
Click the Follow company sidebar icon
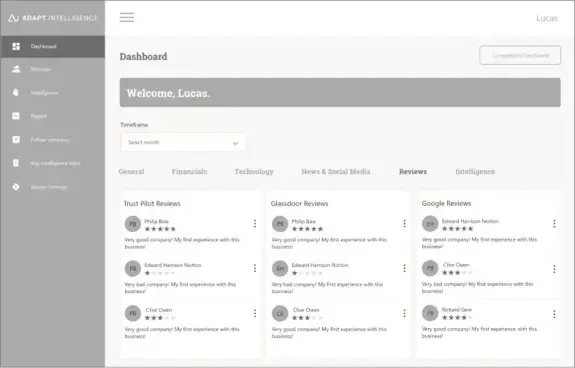pos(16,139)
